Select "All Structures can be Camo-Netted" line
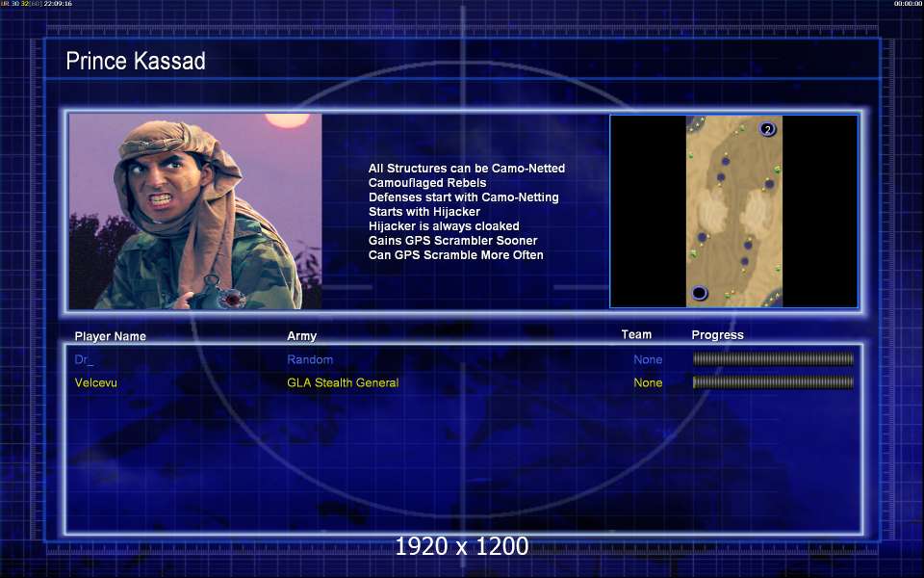Viewport: 924px width, 578px height. (467, 168)
